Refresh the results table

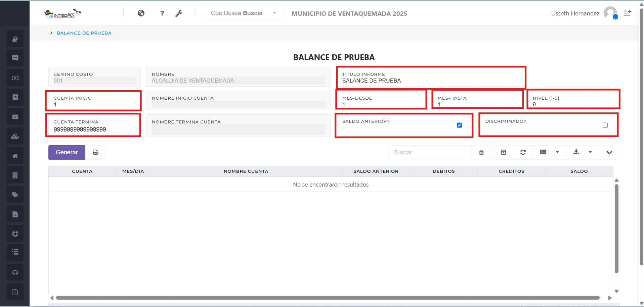[x=523, y=152]
